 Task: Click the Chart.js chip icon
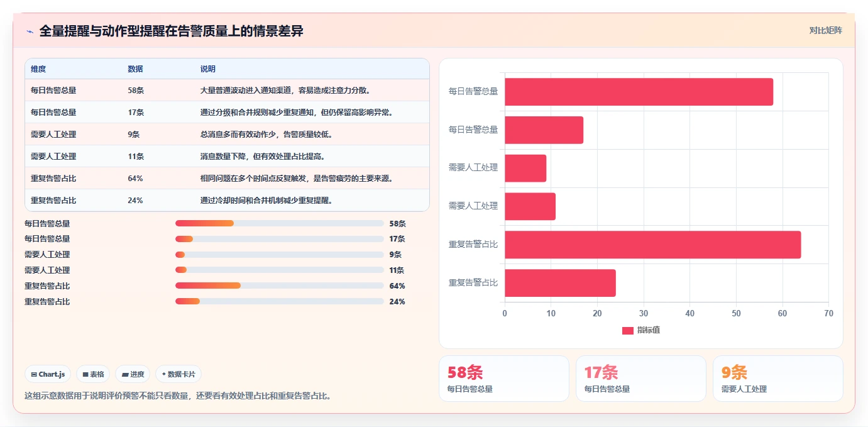(34, 374)
